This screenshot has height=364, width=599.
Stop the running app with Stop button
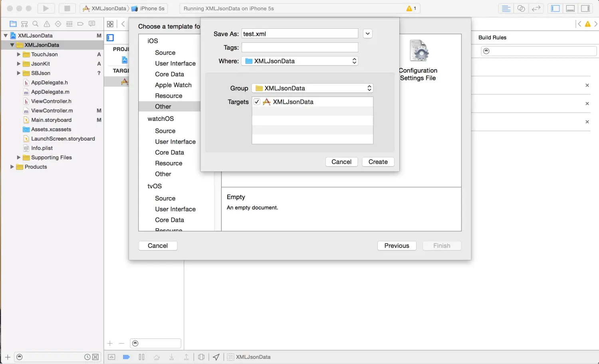coord(67,8)
